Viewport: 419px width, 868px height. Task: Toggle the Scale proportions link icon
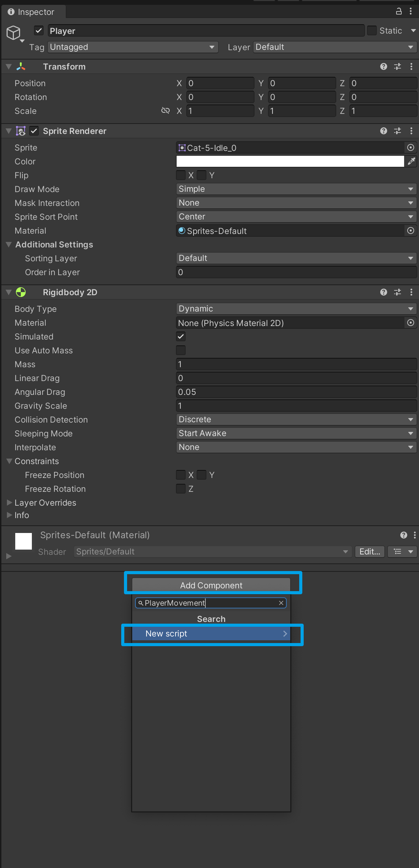[166, 111]
